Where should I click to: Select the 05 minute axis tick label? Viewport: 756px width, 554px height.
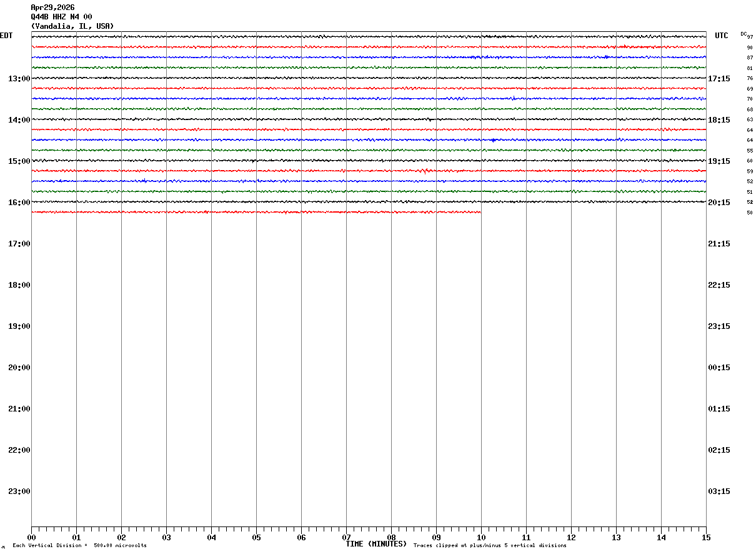256,538
